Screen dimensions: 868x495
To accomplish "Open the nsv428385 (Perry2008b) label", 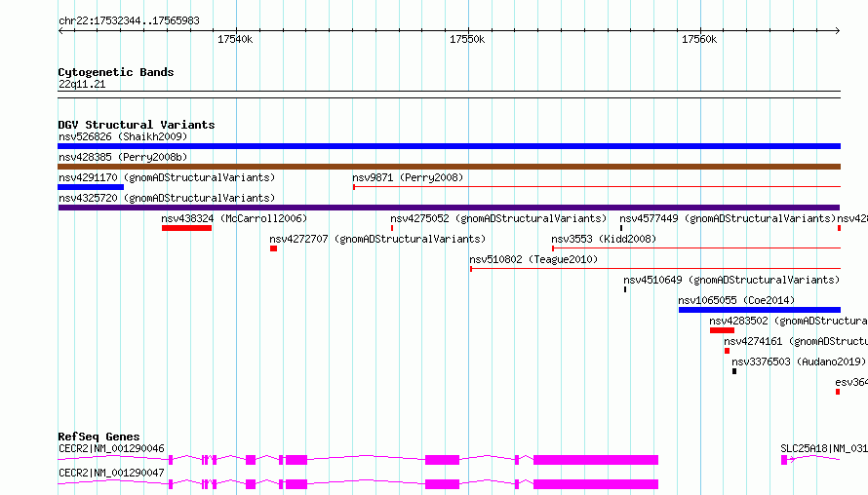I will 123,157.
